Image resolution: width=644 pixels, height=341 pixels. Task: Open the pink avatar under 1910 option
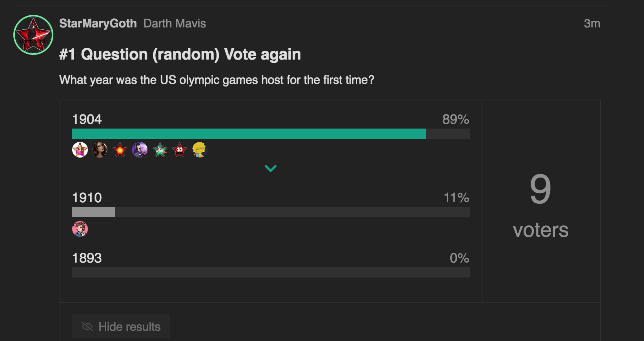80,229
